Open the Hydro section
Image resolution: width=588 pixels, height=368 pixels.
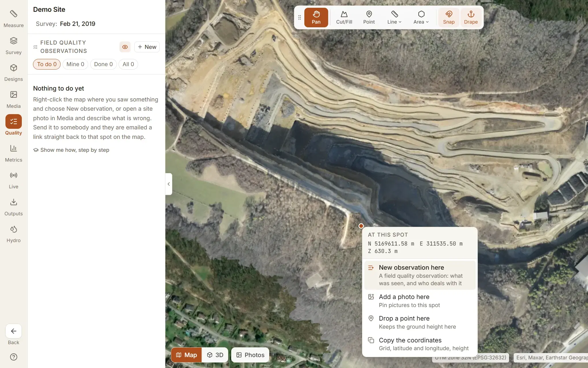click(13, 234)
